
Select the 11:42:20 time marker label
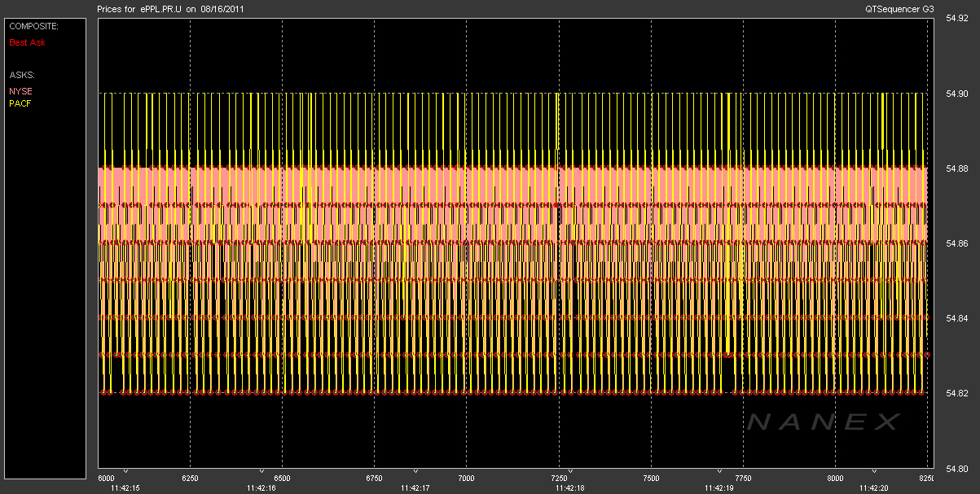pyautogui.click(x=873, y=488)
